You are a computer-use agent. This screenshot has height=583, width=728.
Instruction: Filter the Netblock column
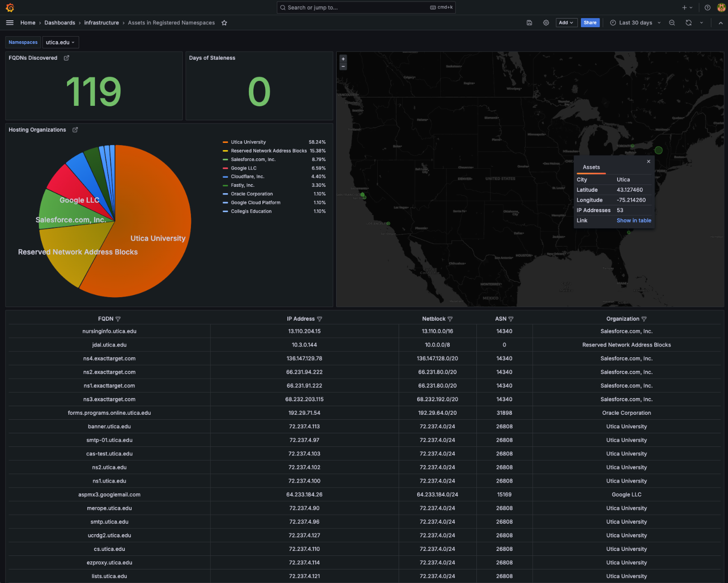[450, 319]
